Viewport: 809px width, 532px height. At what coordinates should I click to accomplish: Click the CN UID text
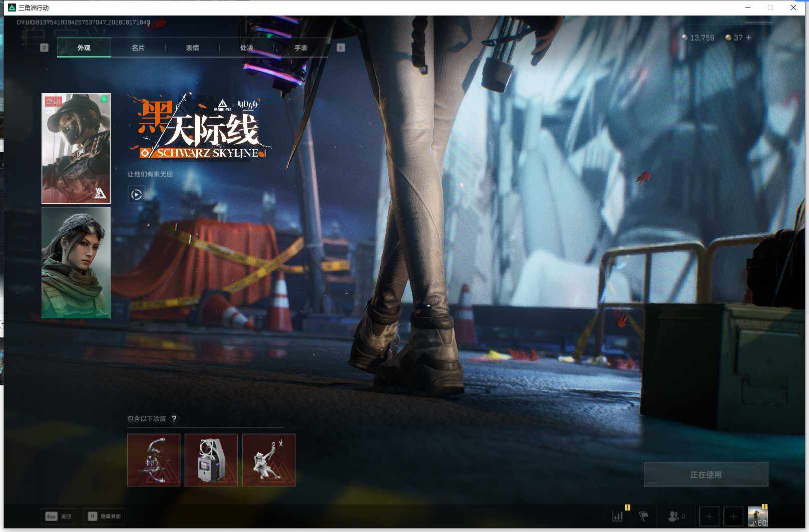coord(83,22)
